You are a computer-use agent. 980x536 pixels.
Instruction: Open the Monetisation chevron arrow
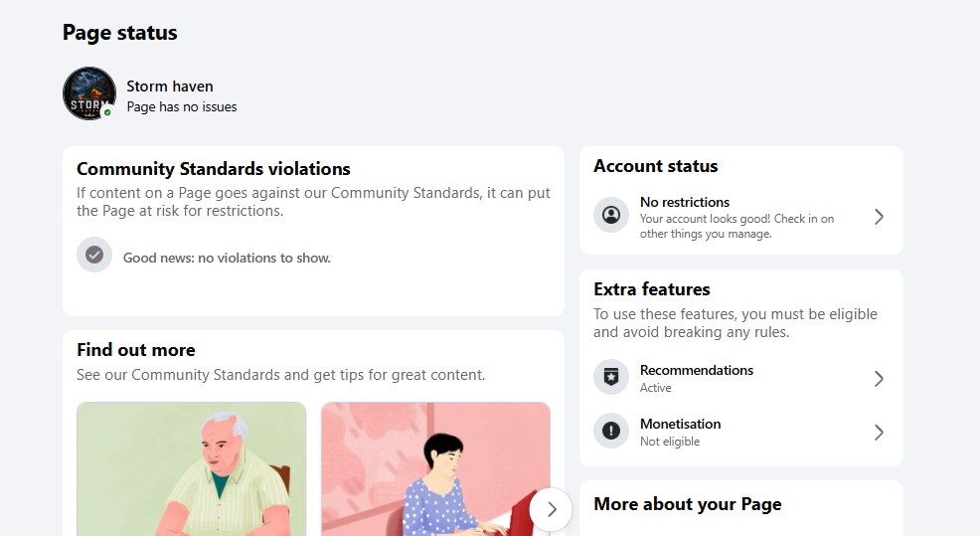coord(879,433)
